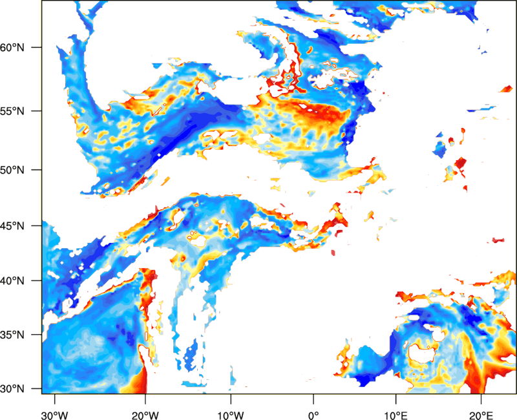Click the 60°N latitude label

pos(12,47)
